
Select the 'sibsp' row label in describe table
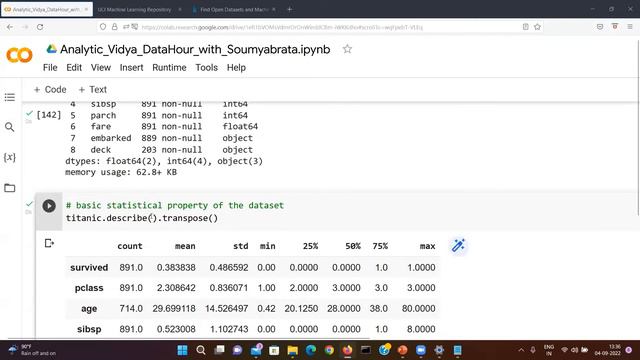click(89, 329)
